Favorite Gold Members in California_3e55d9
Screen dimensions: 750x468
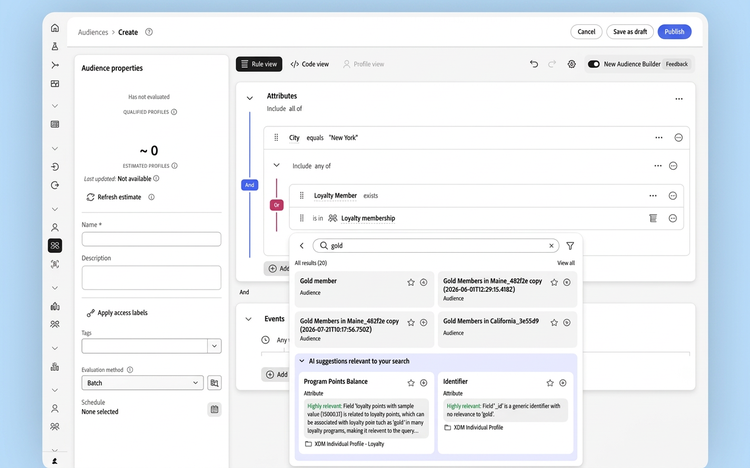click(x=554, y=323)
